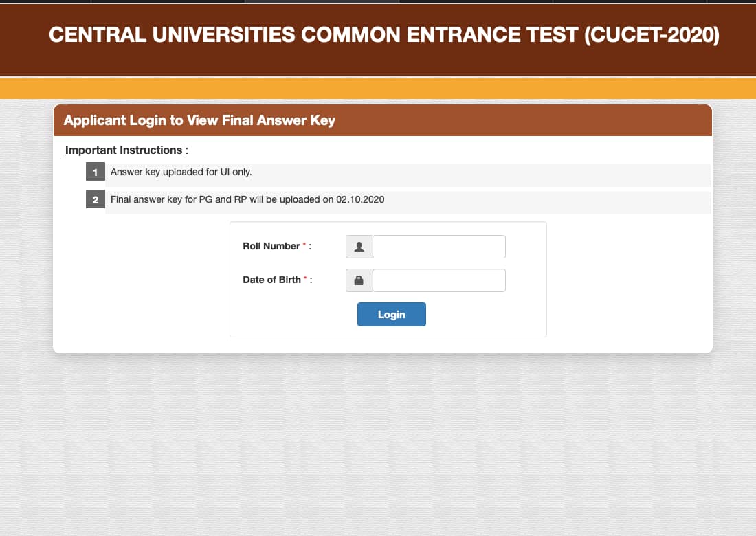756x536 pixels.
Task: Select the 'Applicant Login to View Final Answer Key' header
Action: click(199, 120)
